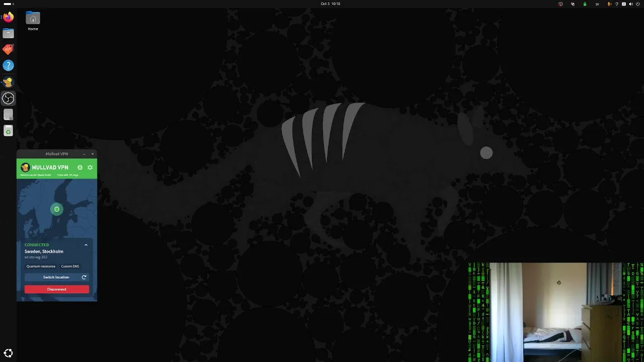The width and height of the screenshot is (644, 362).
Task: Click the red circular tray icon
Action: coord(560,4)
